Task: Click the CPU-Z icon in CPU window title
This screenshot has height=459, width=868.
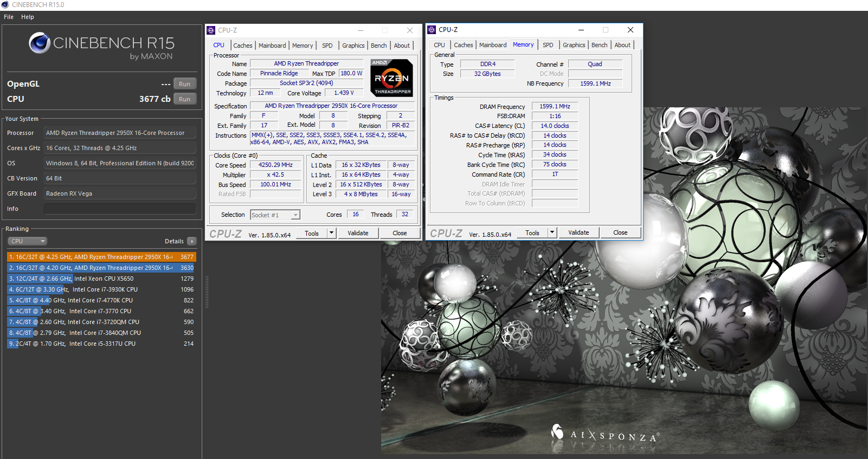Action: pos(211,30)
